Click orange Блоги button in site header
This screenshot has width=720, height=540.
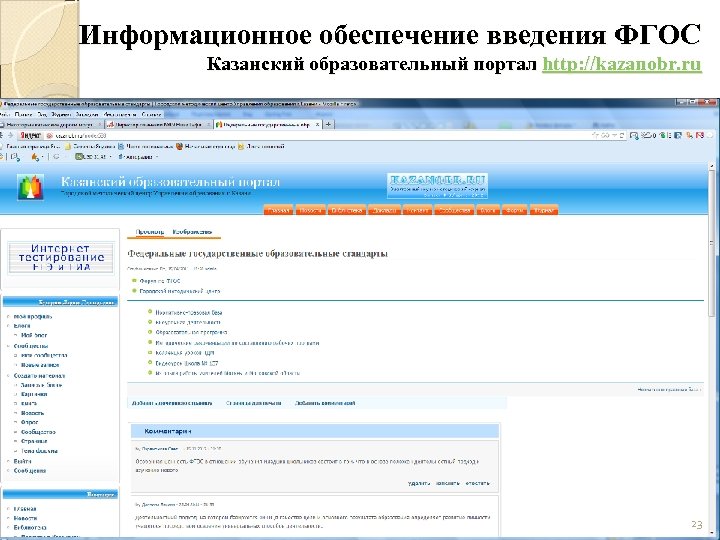click(x=488, y=210)
